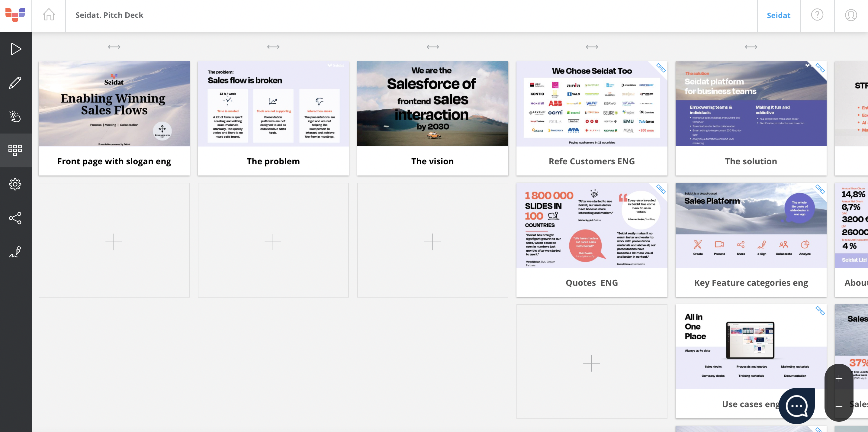This screenshot has width=868, height=432.
Task: Open e-signature tool in sidebar
Action: pyautogui.click(x=15, y=252)
